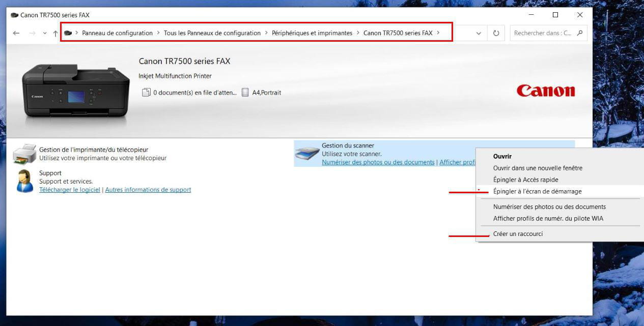Go back with the left arrow button
Image resolution: width=644 pixels, height=326 pixels.
(x=16, y=33)
